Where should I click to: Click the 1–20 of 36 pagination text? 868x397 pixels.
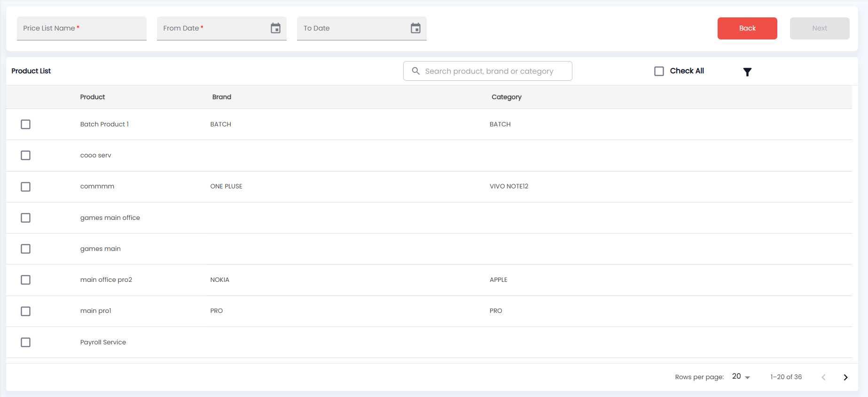[x=786, y=377]
